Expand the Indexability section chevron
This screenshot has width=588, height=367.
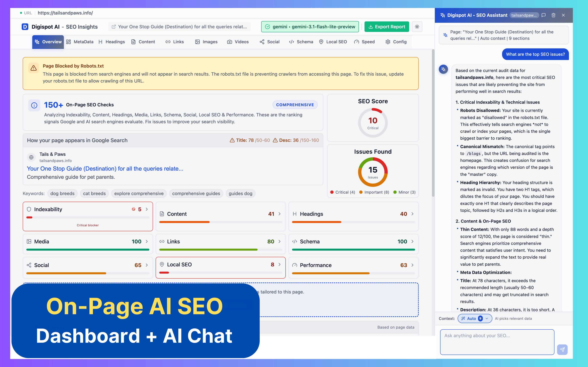pos(147,209)
